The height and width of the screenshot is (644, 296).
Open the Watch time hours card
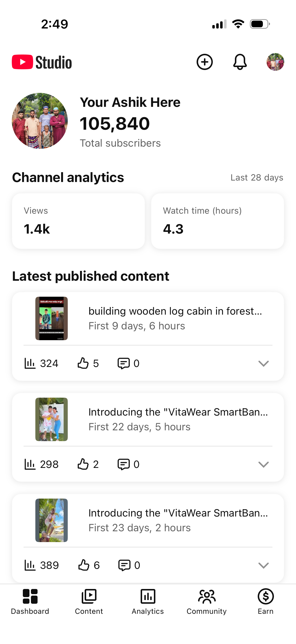pos(217,221)
